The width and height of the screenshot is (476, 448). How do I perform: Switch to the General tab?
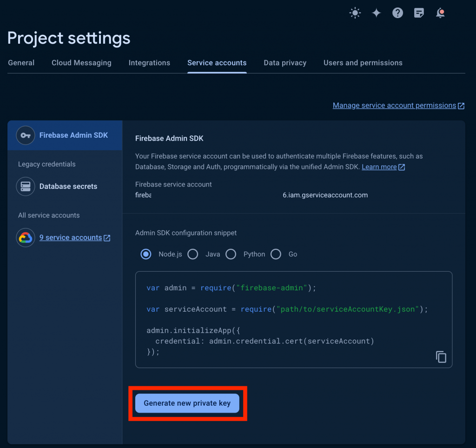[x=21, y=63]
